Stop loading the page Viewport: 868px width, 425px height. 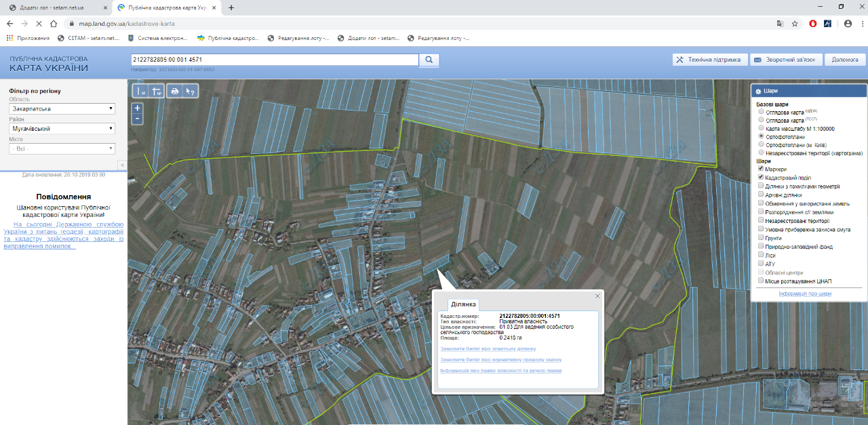click(39, 23)
